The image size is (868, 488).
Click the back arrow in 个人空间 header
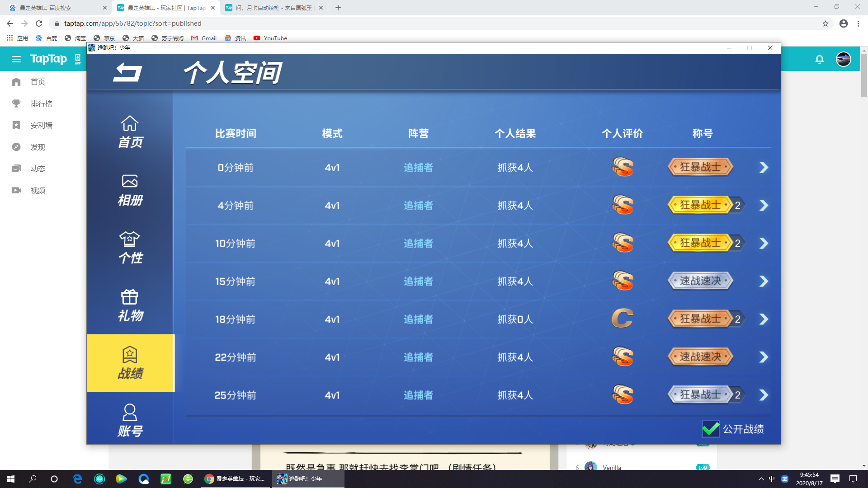[127, 72]
